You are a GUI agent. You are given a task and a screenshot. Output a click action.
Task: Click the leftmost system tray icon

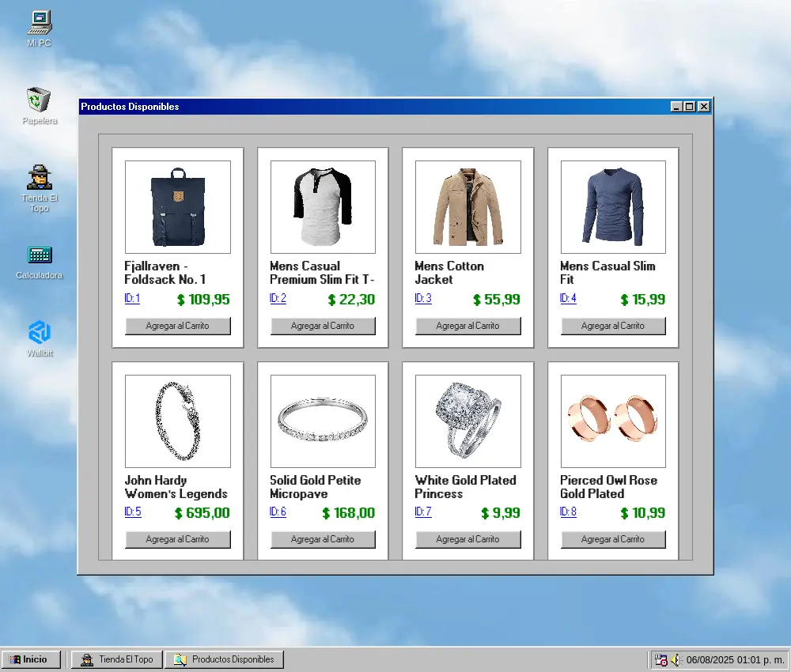[660, 659]
